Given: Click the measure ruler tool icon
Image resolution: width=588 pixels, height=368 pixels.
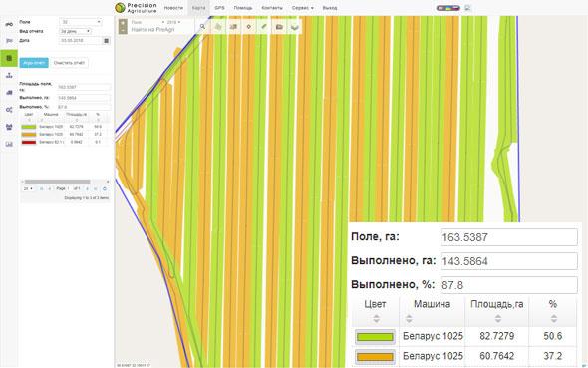Looking at the screenshot, I should [x=233, y=27].
